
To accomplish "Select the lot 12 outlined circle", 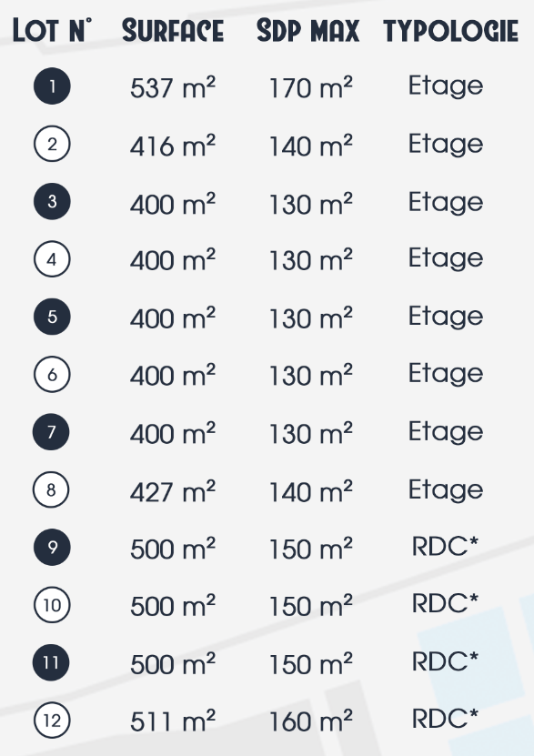I will (52, 721).
